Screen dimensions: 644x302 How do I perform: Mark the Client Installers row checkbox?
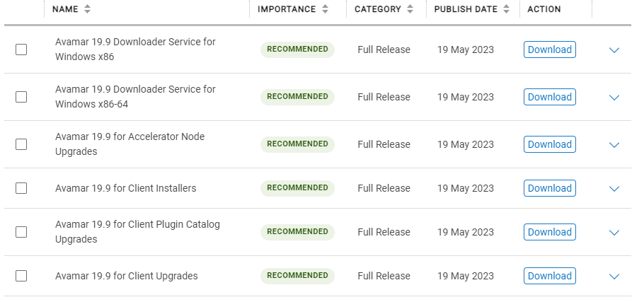(21, 188)
